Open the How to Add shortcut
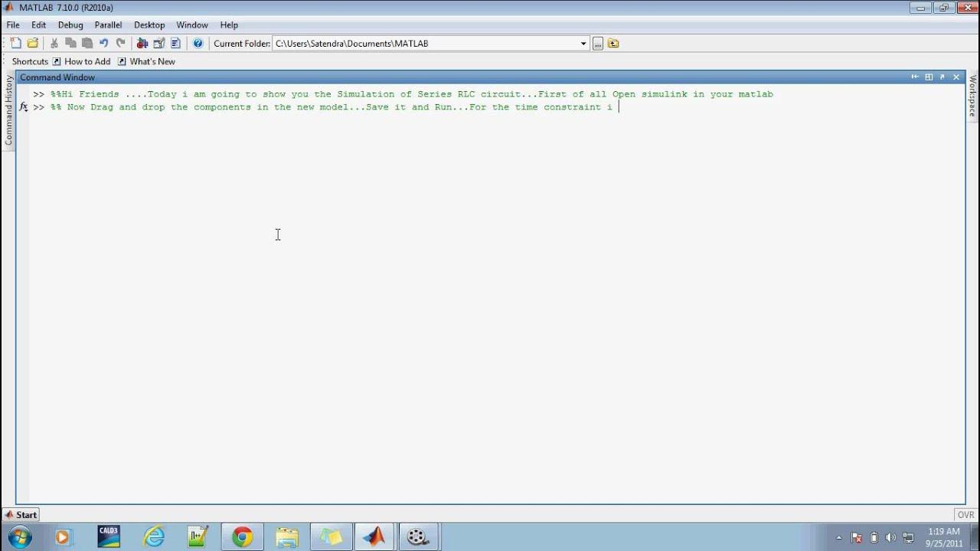The image size is (980, 551). click(81, 61)
